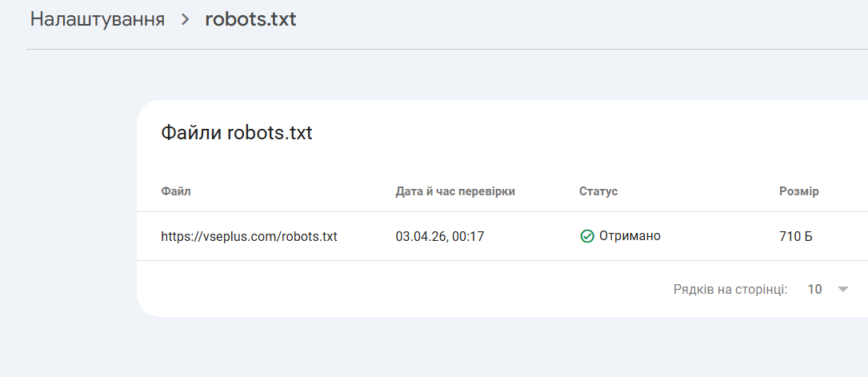Click the "Дата й час перевірки" column header

(x=455, y=191)
